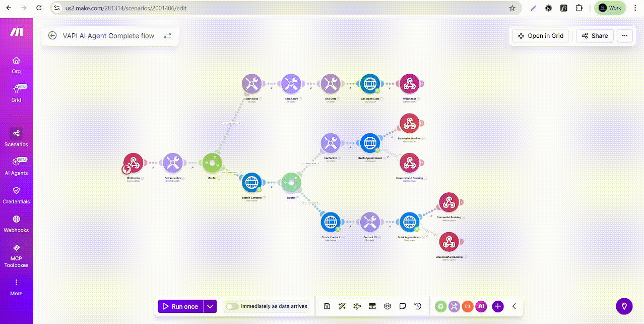Open previous versions history icon
644x324 pixels.
[x=418, y=306]
